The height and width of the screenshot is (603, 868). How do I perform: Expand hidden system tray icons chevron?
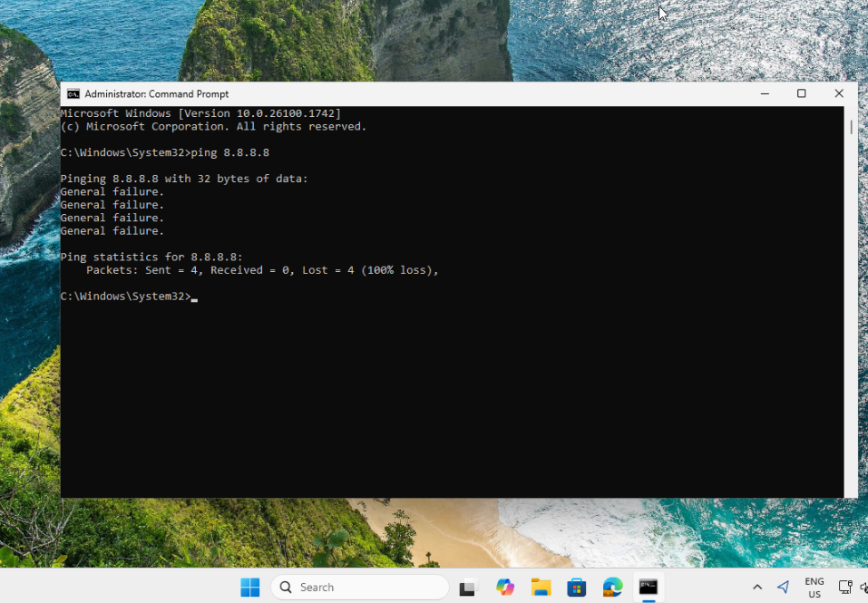[757, 588]
